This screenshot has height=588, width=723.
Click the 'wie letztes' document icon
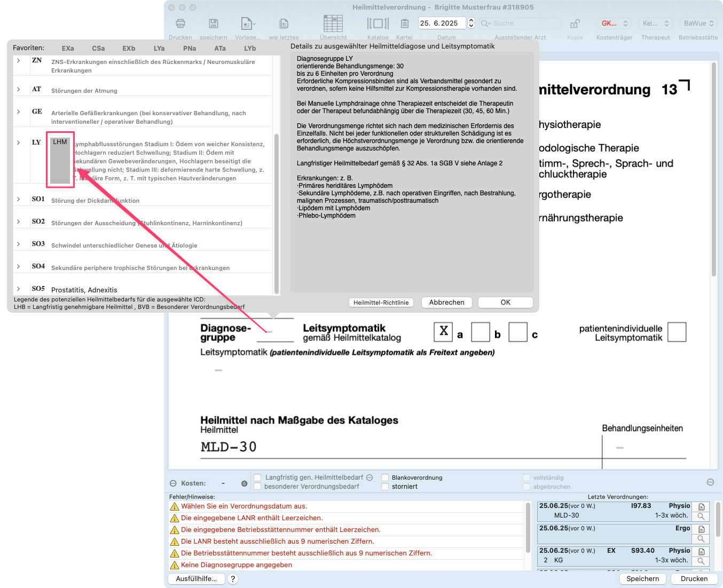pos(284,23)
